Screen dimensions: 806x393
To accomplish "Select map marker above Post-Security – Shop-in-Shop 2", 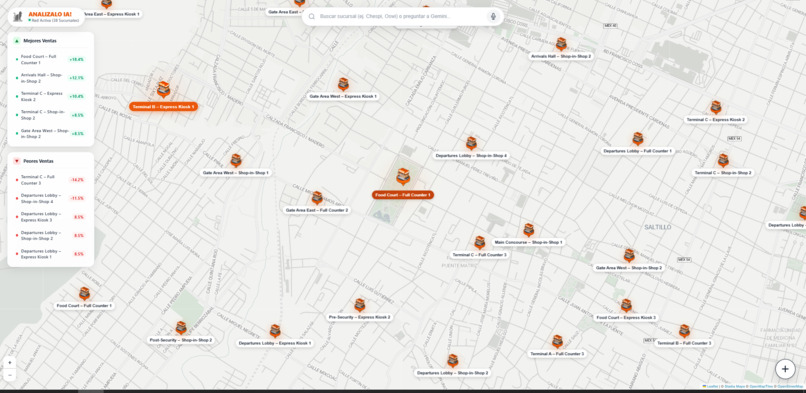I will point(180,328).
